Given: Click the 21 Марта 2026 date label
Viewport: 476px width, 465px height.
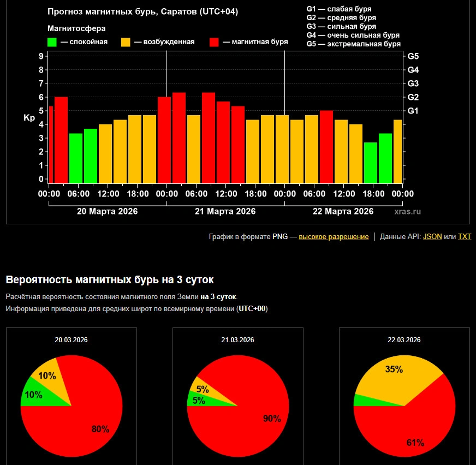Looking at the screenshot, I should click(225, 211).
